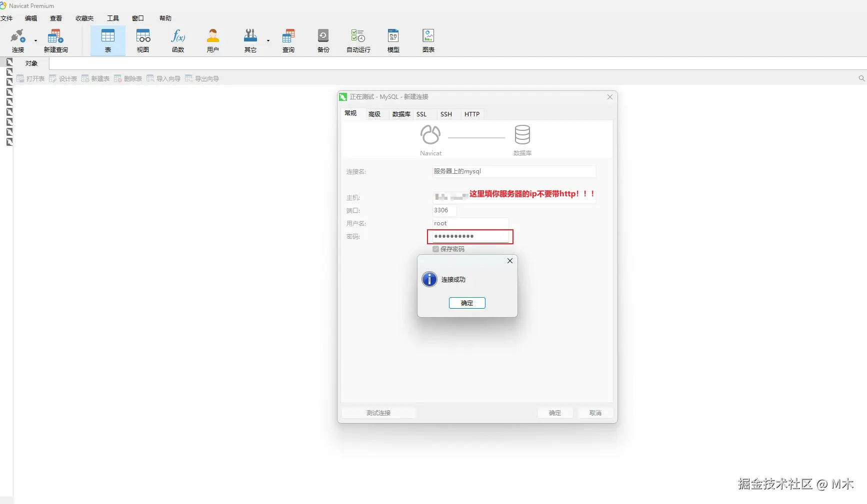Click the Connection (连接) toolbar icon

18,40
